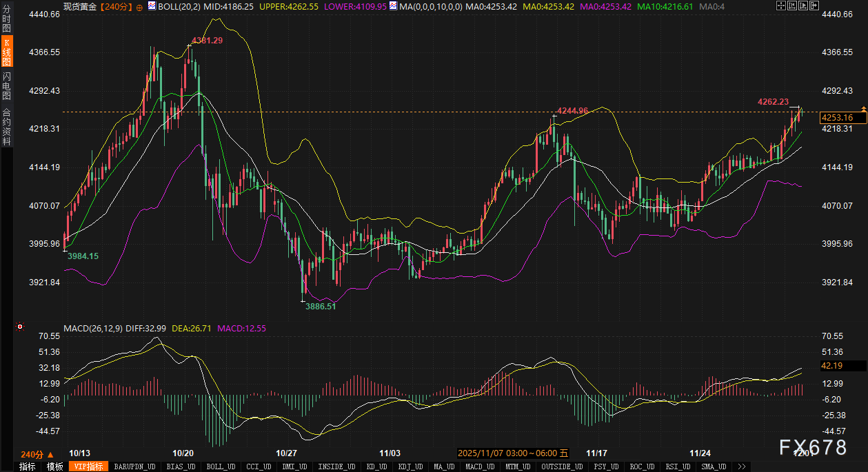Click the VIP指标 tab
868x472 pixels.
(x=88, y=466)
